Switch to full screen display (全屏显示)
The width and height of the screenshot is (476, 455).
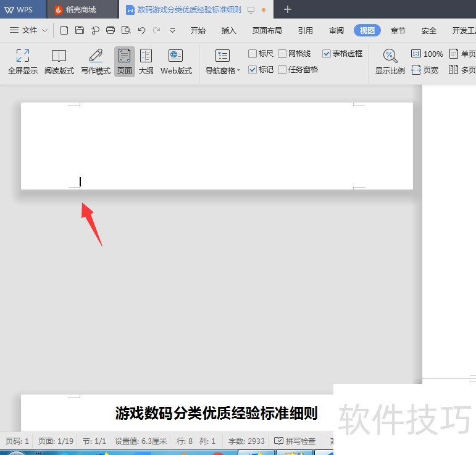(23, 62)
